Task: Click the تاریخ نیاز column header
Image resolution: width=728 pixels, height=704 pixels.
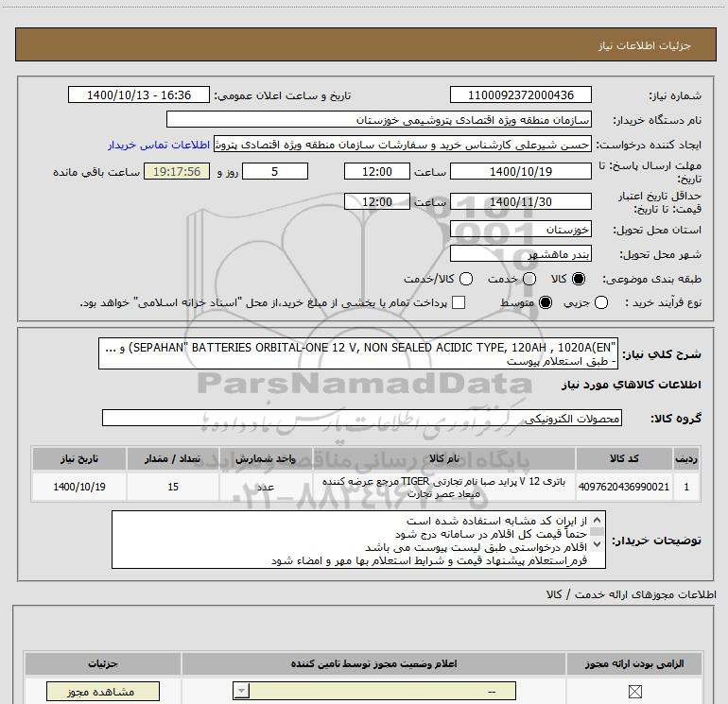Action: tap(79, 458)
